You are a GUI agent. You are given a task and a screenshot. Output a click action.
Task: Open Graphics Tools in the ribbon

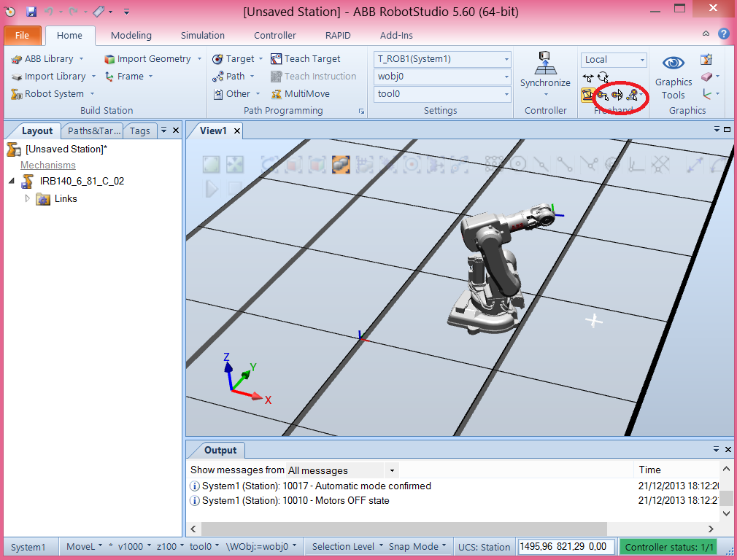pyautogui.click(x=672, y=77)
